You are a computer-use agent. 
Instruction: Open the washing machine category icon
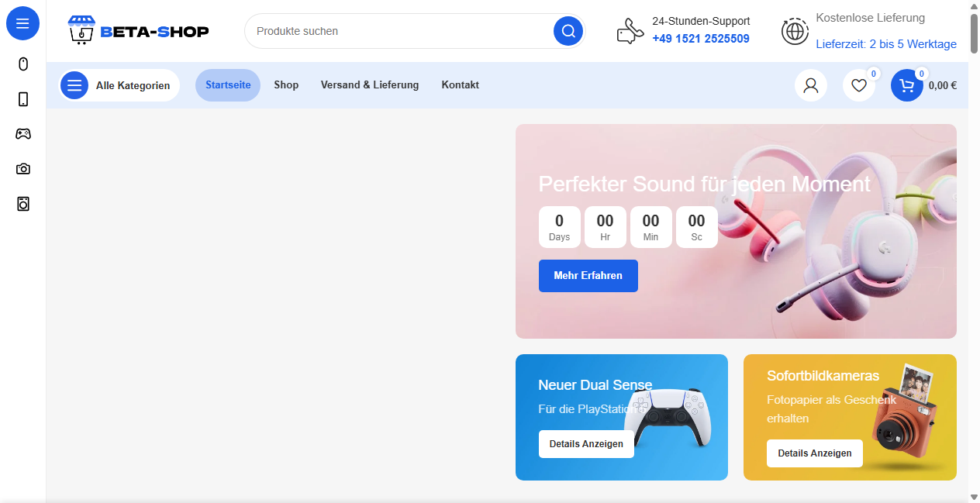(x=23, y=204)
